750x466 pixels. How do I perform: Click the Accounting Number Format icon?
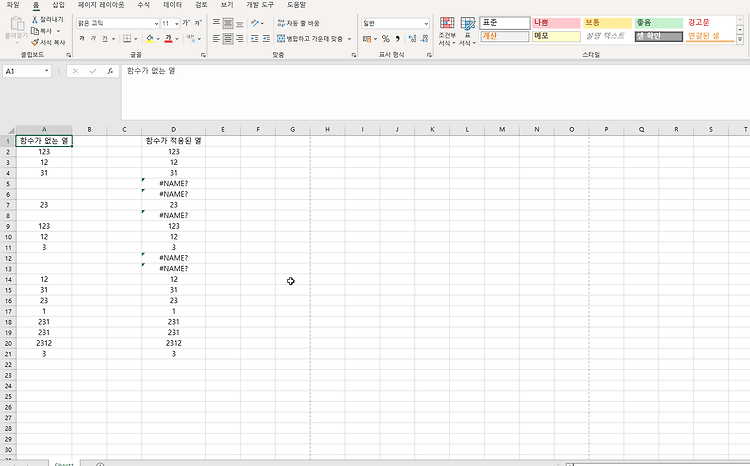(x=367, y=39)
